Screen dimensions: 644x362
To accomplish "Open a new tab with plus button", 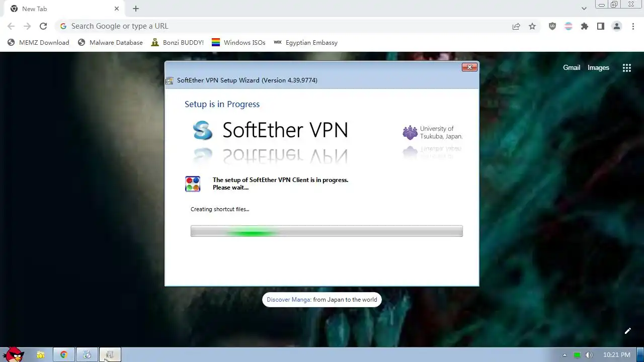I will pos(136,9).
